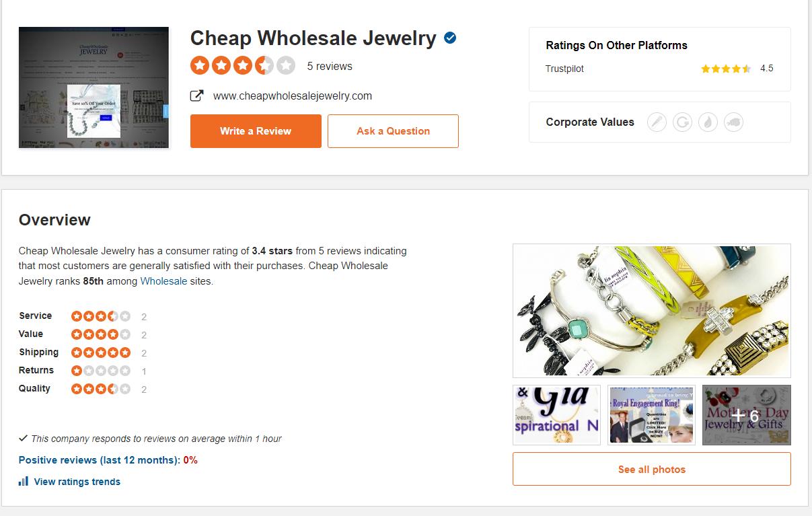Click the external link icon by the website
This screenshot has width=812, height=516.
tap(197, 96)
